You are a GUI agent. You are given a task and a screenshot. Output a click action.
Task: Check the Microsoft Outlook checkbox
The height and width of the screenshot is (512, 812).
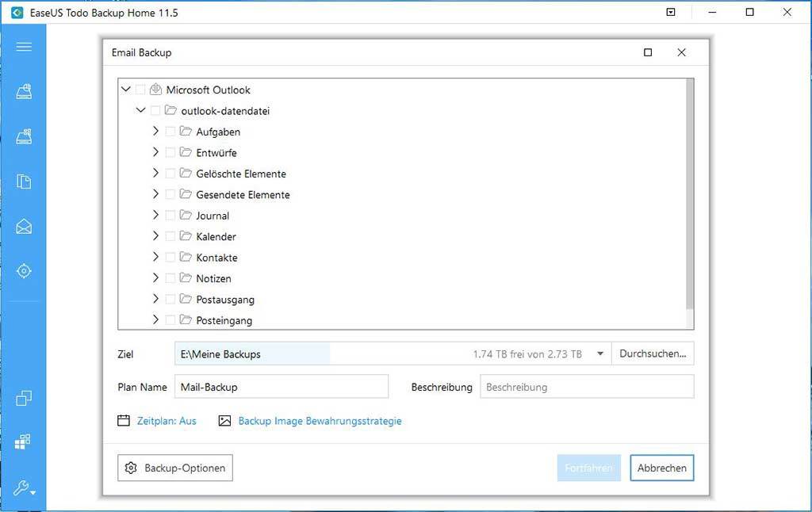140,90
